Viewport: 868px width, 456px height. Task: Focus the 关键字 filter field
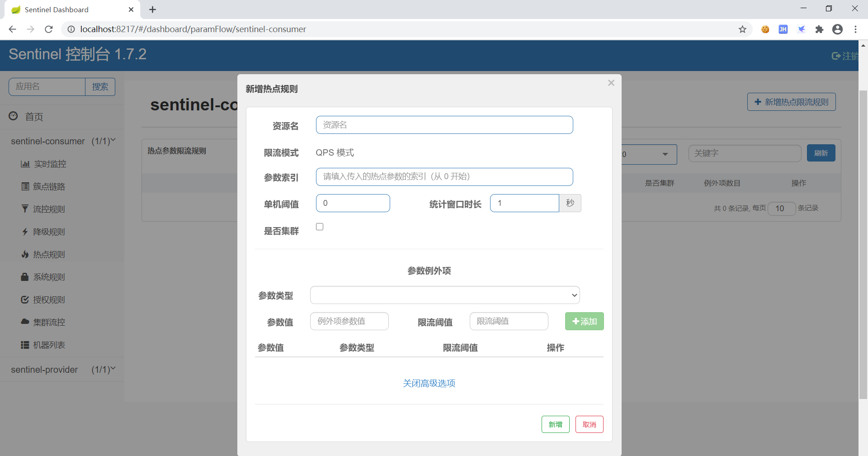745,153
